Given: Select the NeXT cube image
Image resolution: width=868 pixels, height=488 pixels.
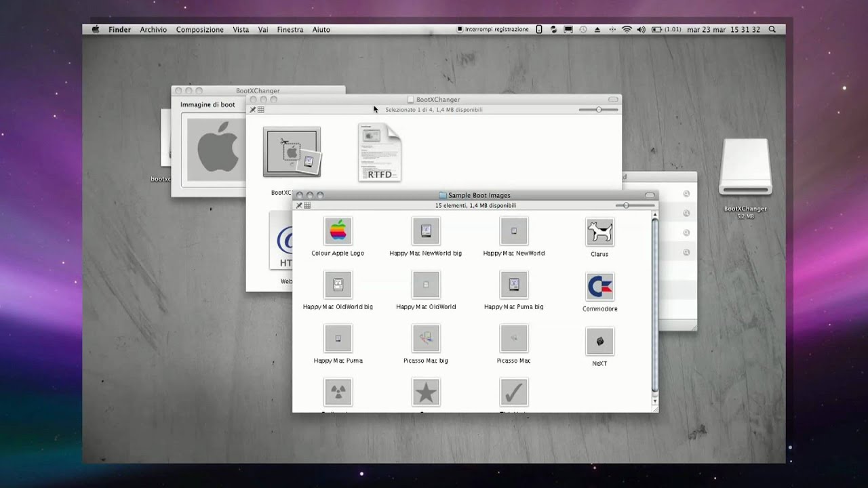Looking at the screenshot, I should [x=600, y=341].
